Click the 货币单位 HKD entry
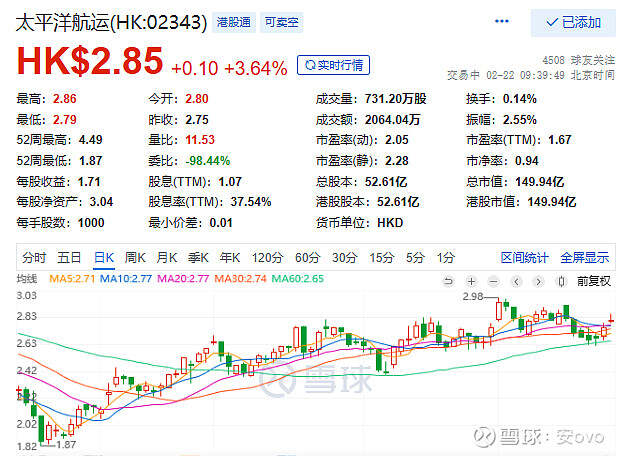623x456 pixels. pyautogui.click(x=360, y=223)
